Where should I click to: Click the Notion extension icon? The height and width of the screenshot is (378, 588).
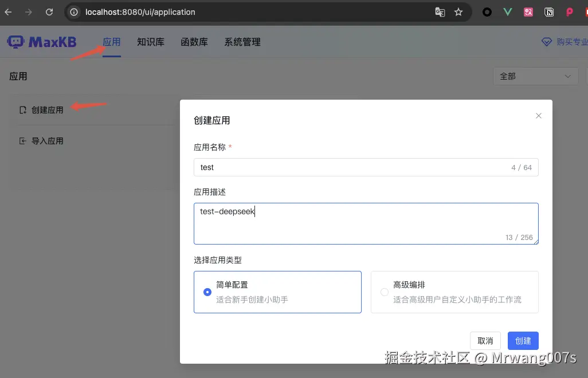coord(549,12)
